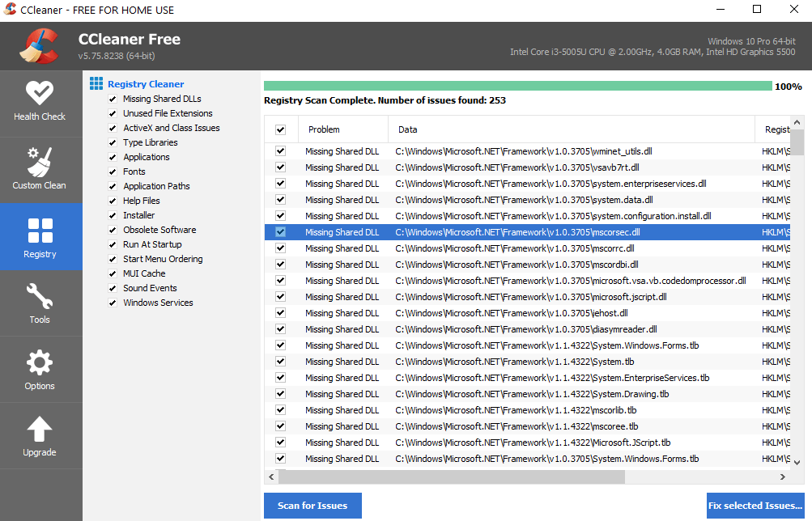Open the Options gear section
The height and width of the screenshot is (521, 812).
[40, 370]
